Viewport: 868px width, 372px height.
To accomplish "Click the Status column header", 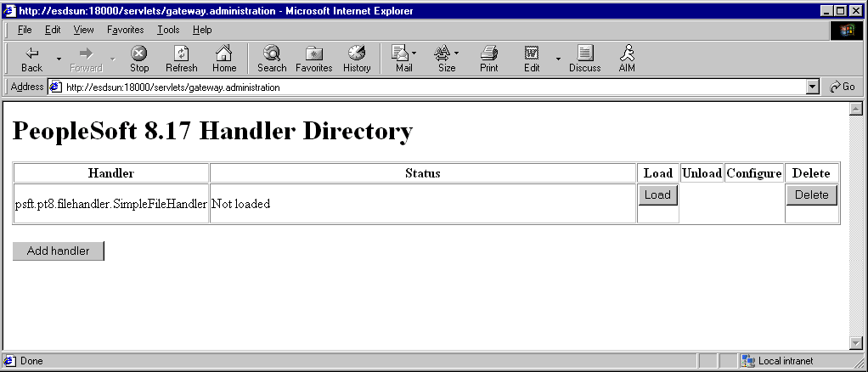I will [x=422, y=173].
